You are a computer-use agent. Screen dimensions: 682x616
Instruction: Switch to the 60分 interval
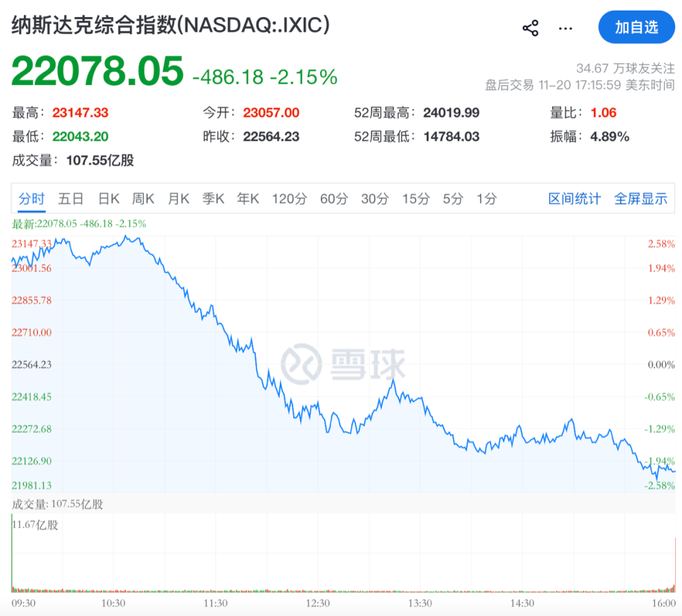(x=333, y=199)
